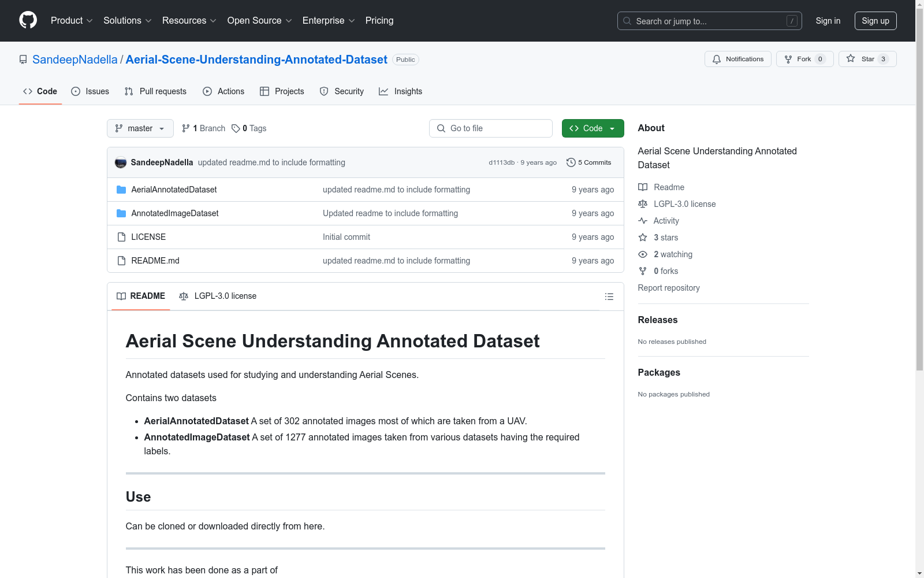Image resolution: width=924 pixels, height=578 pixels.
Task: Open the 5 Commits link
Action: pos(589,162)
